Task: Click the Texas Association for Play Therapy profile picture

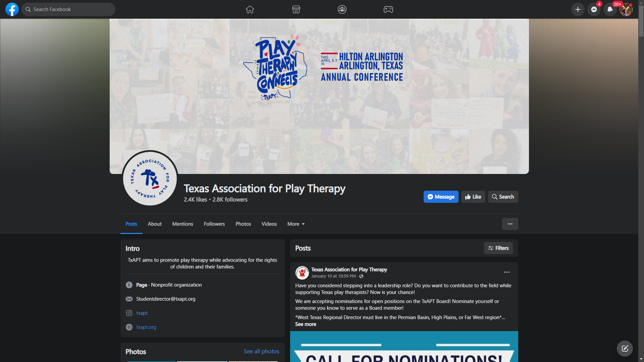Action: pos(150,178)
